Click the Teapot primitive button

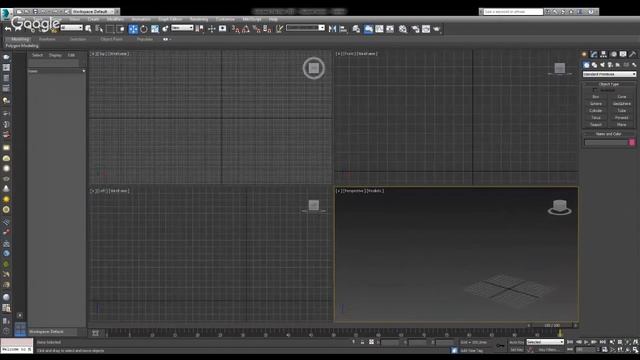pyautogui.click(x=596, y=124)
